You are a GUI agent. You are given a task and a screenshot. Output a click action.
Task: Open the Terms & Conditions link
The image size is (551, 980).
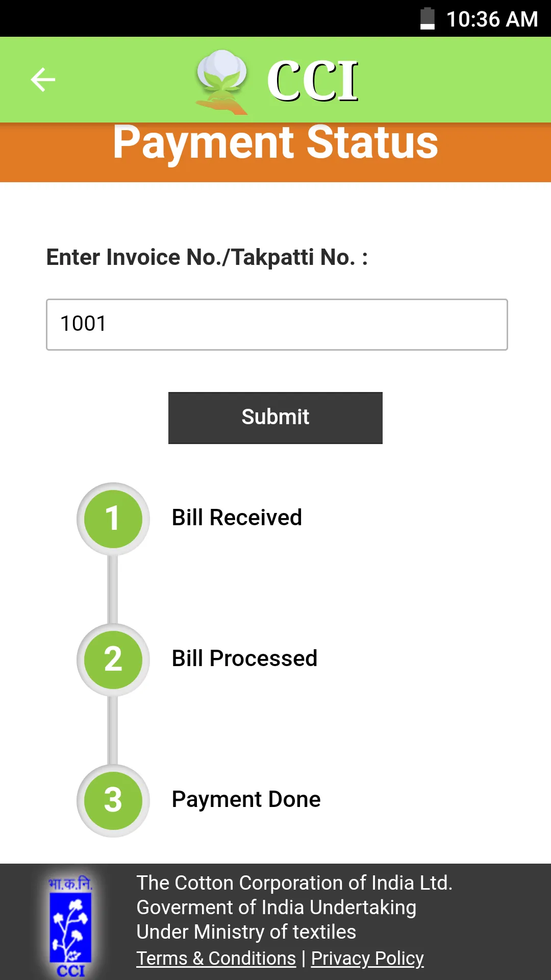point(215,959)
